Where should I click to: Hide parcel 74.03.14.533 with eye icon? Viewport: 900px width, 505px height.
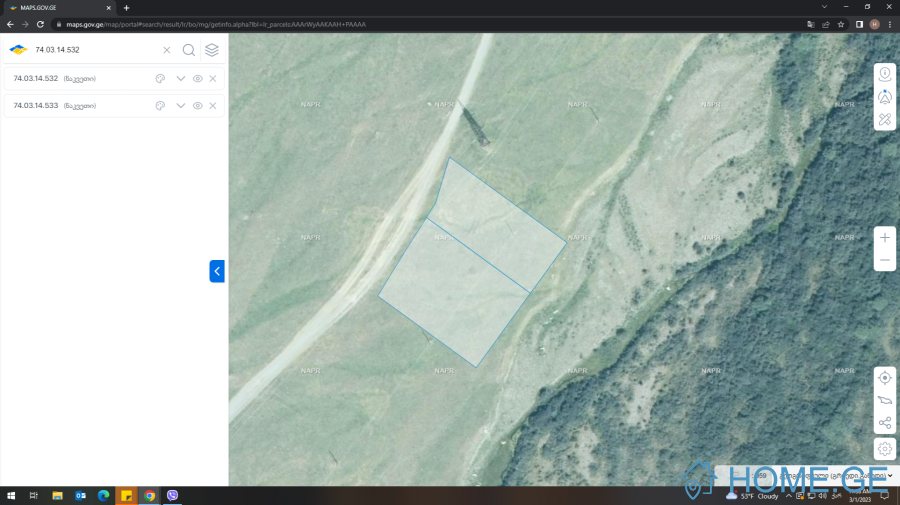coord(198,105)
